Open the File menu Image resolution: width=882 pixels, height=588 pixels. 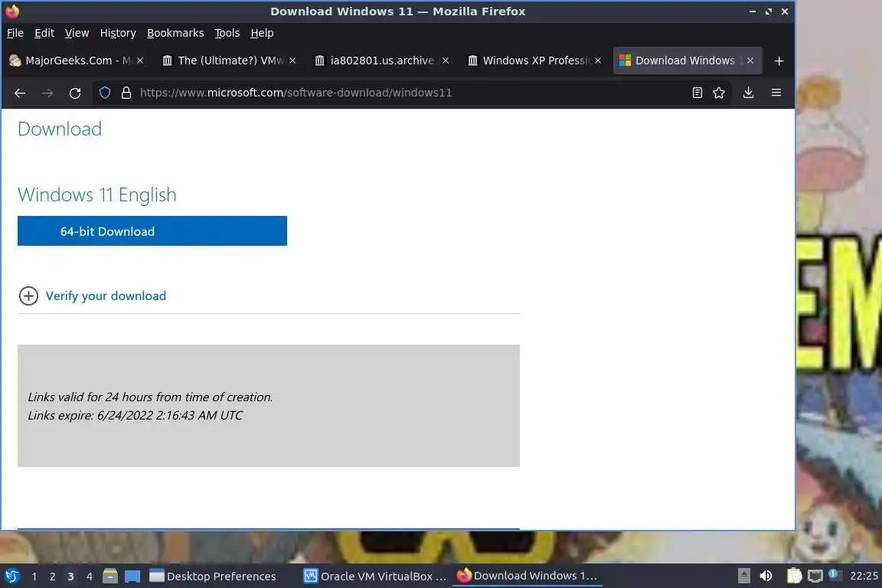[15, 33]
